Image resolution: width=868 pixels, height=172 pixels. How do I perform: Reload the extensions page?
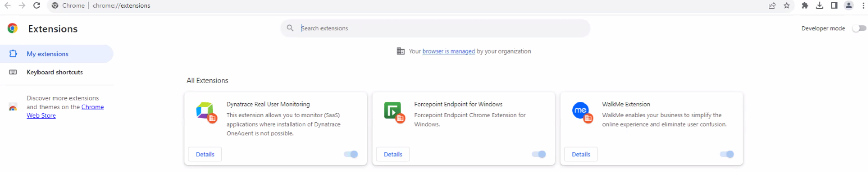click(37, 5)
